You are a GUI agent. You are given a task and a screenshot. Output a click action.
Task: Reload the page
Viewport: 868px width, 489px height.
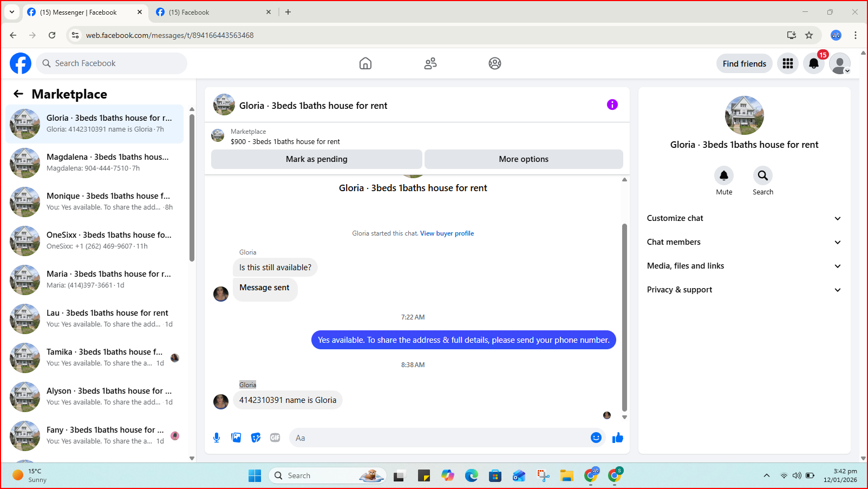(52, 35)
